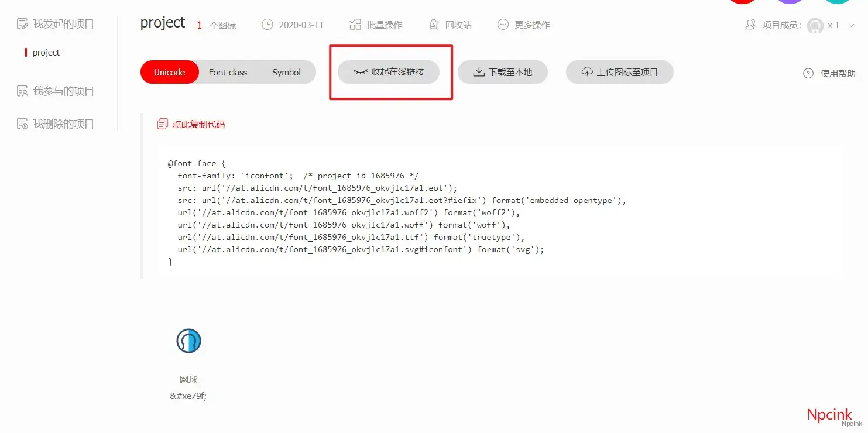Click the svg#iconfont url code line
Viewport: 868px width, 433px height.
tap(361, 249)
